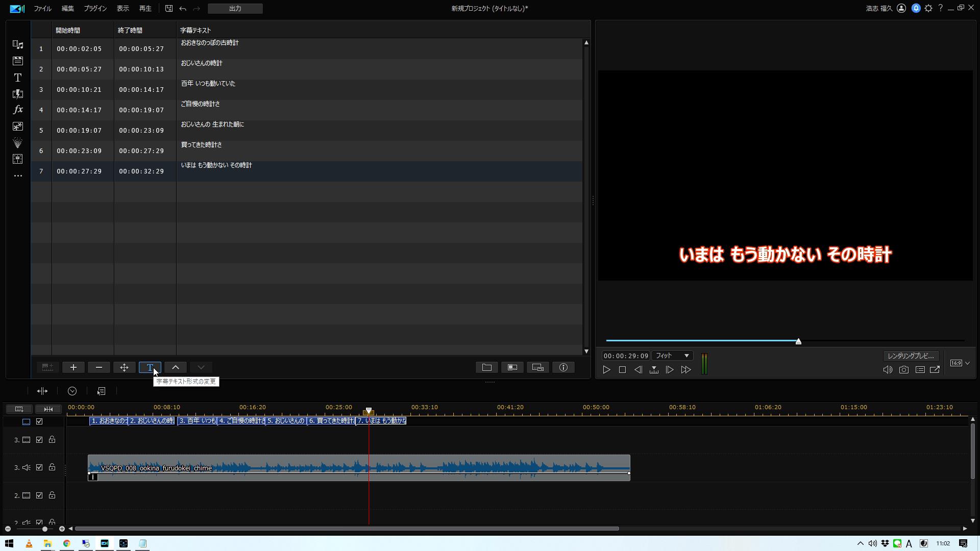Open the プラグイン menu
The width and height of the screenshot is (980, 551).
point(95,9)
